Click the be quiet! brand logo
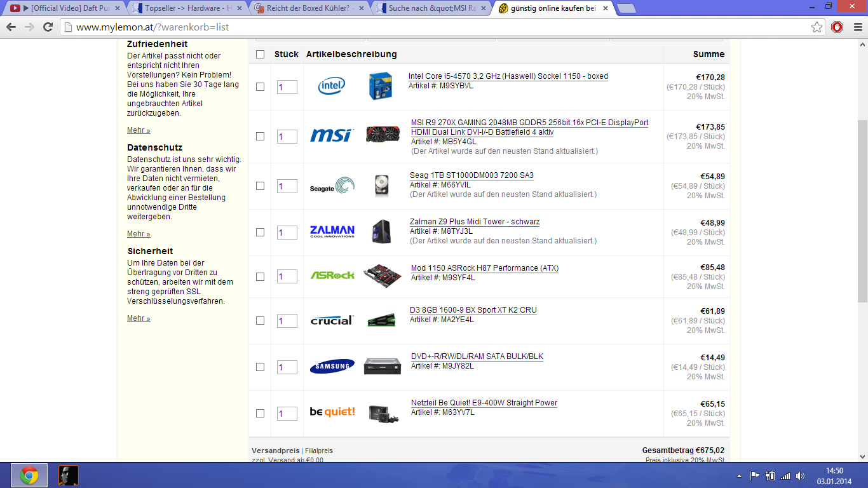The image size is (868, 488). pos(332,412)
